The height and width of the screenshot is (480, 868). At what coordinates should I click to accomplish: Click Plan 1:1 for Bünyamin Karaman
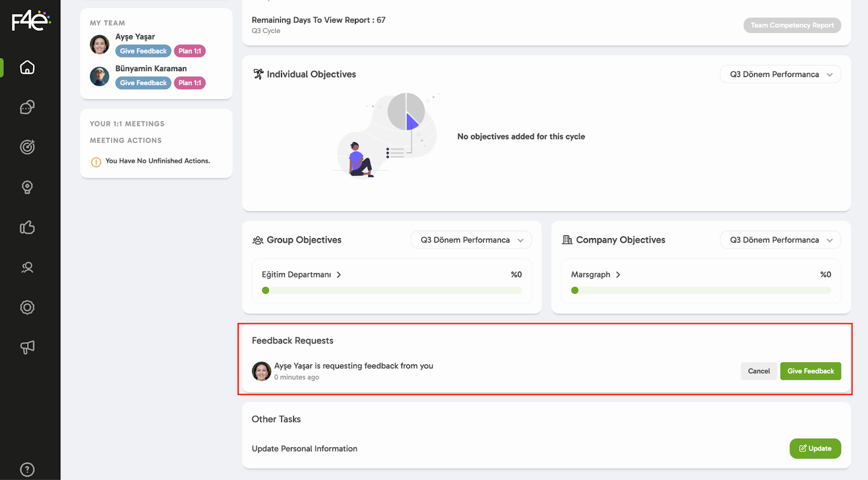(189, 83)
